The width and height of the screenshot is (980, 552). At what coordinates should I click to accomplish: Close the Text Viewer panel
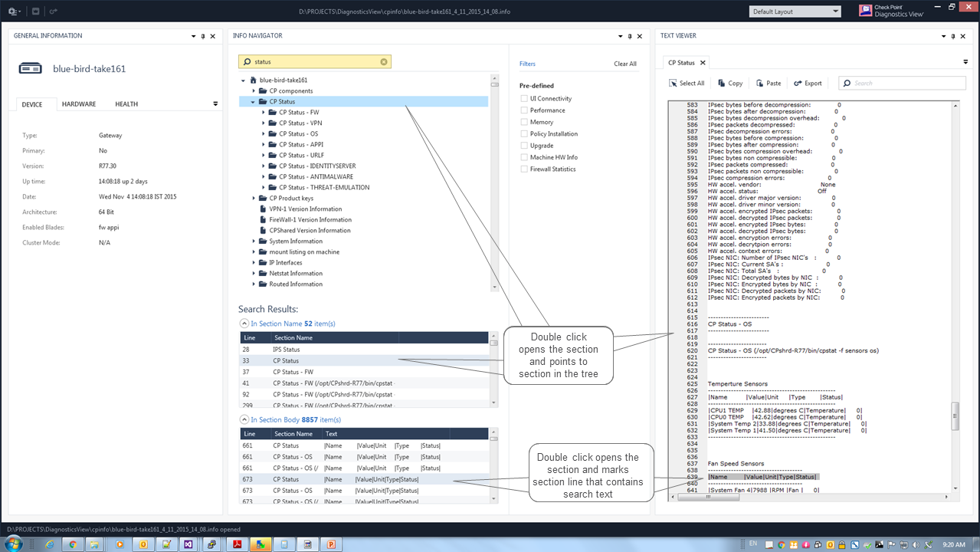tap(964, 36)
